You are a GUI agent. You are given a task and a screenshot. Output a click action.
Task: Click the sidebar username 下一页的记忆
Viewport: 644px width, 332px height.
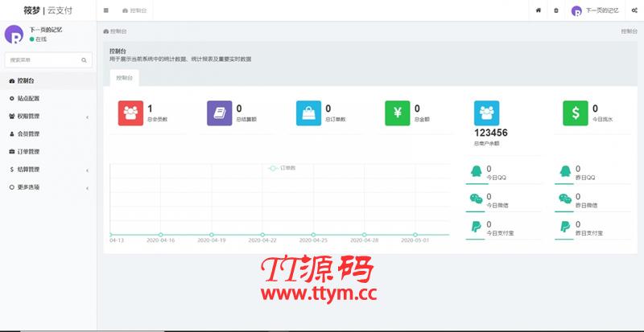[46, 30]
